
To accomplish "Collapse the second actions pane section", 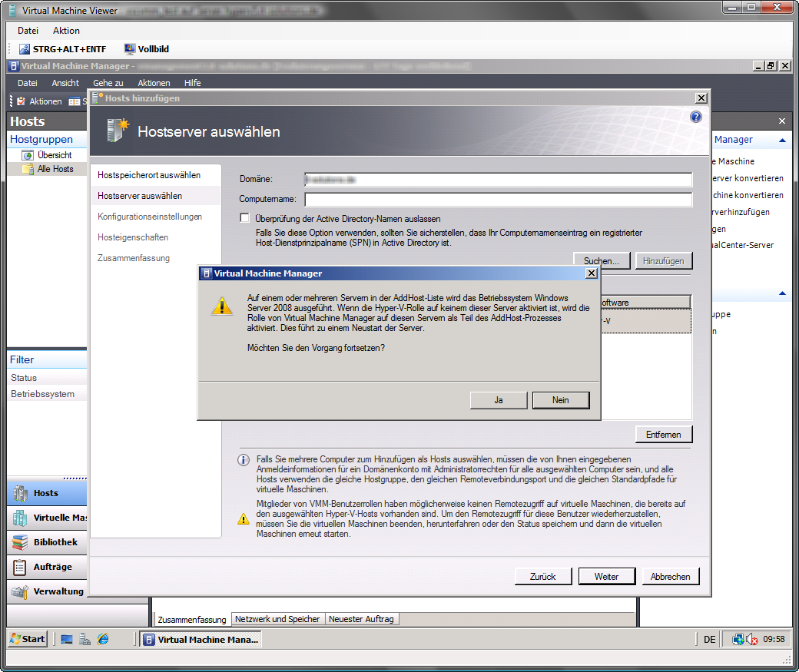I will click(782, 293).
